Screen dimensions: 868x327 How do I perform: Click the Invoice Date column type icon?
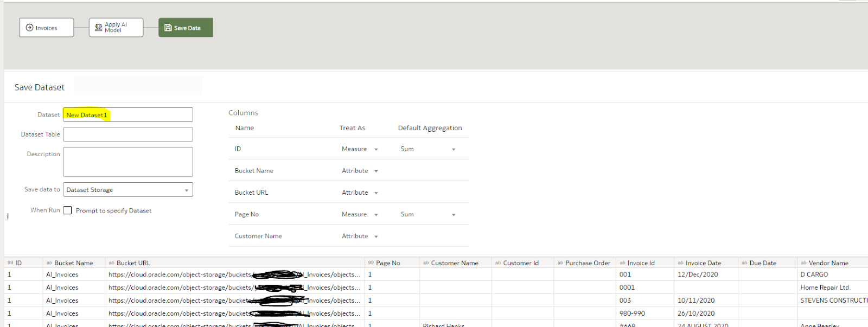coord(681,263)
